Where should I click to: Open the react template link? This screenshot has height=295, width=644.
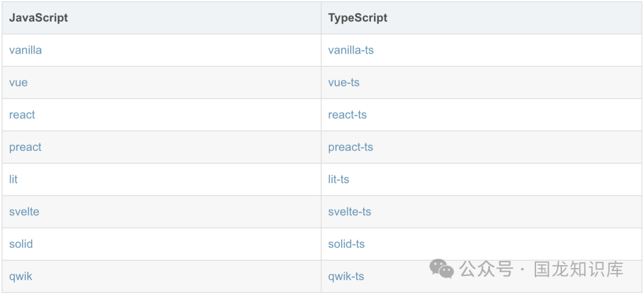22,114
